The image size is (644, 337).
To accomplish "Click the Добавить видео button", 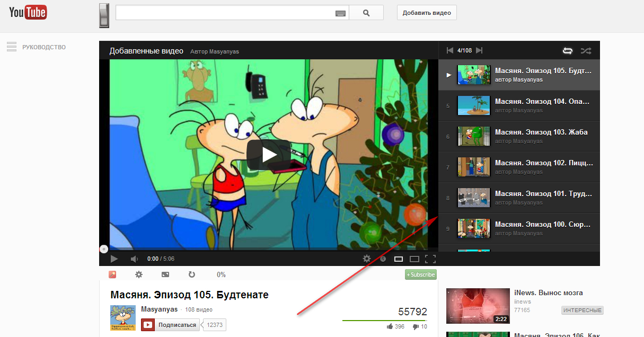I will [427, 13].
